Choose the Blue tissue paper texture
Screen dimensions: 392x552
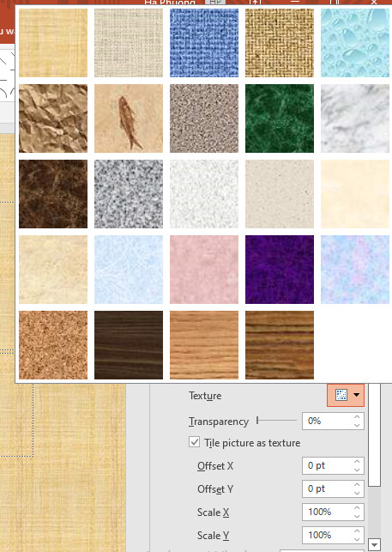(129, 270)
